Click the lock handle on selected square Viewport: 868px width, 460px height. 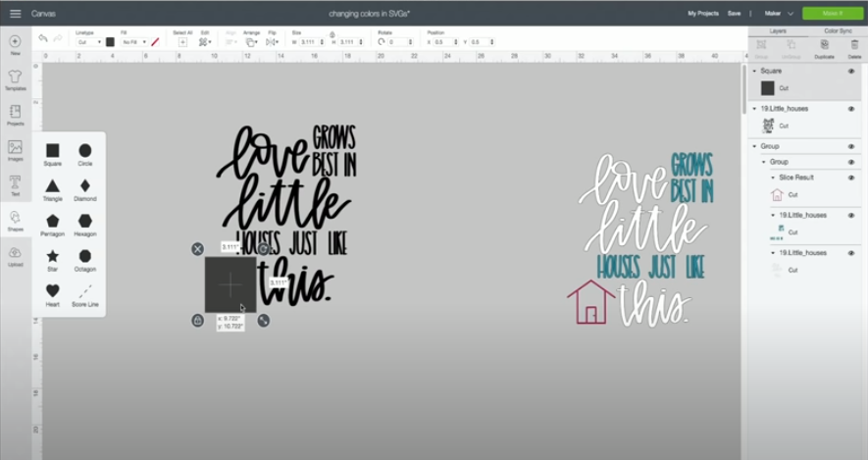click(x=197, y=321)
